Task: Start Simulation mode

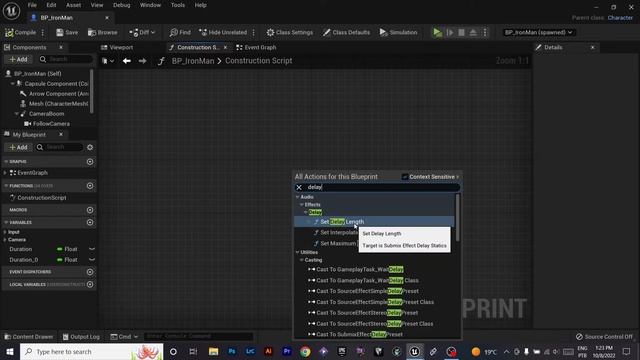Action: tap(398, 32)
